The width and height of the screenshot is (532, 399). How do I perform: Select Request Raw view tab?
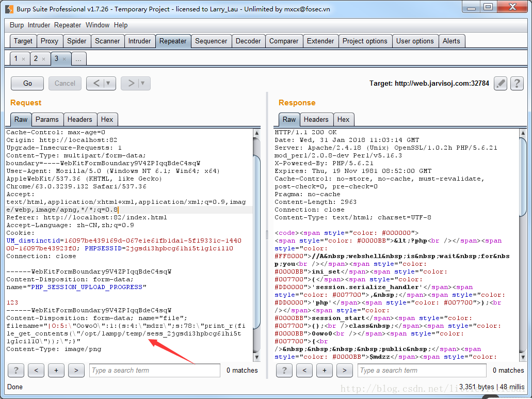tap(21, 119)
